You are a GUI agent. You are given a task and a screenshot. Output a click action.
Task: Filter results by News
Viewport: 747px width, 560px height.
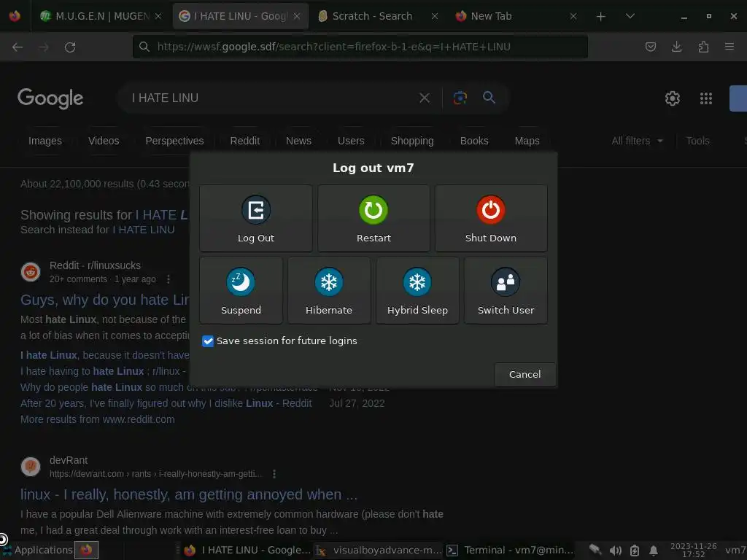(x=298, y=141)
